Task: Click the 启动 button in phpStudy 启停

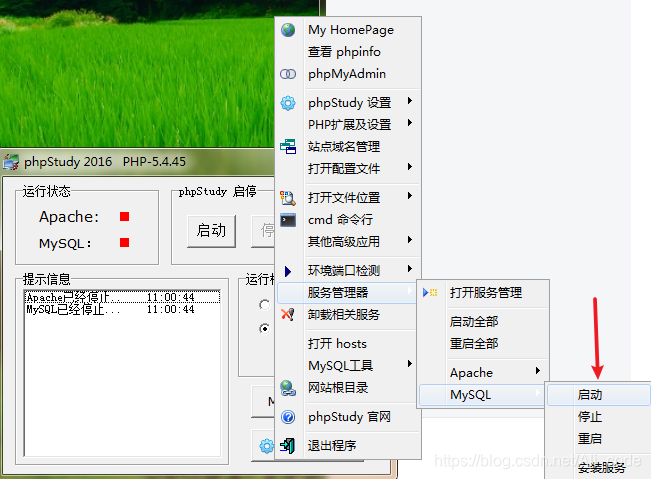Action: click(211, 231)
